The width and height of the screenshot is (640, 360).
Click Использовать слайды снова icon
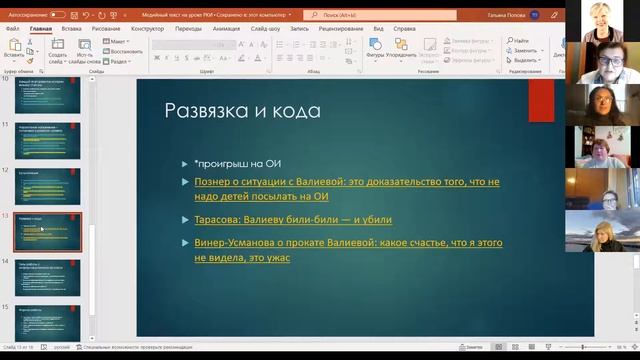click(x=84, y=44)
